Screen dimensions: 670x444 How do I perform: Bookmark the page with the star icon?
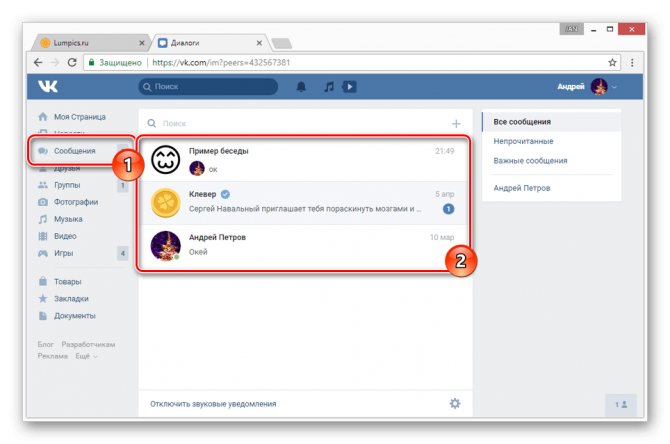612,62
